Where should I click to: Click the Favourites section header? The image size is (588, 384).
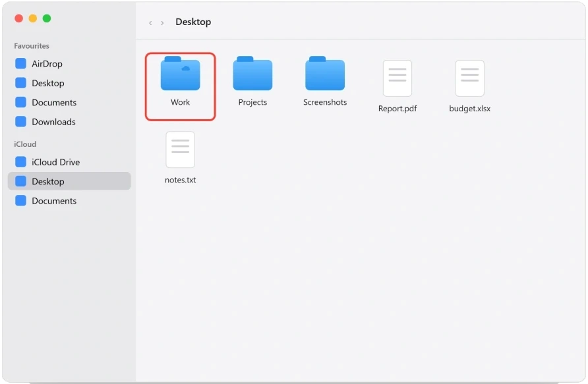click(32, 46)
